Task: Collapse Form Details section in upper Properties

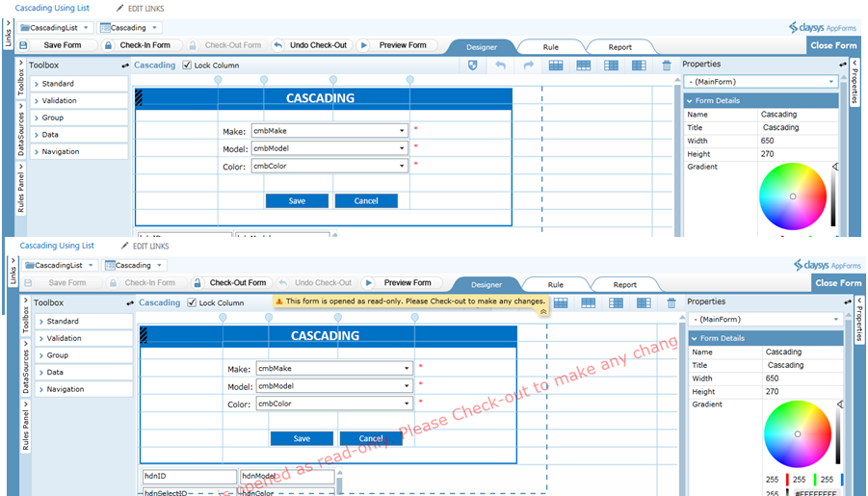Action: click(689, 101)
